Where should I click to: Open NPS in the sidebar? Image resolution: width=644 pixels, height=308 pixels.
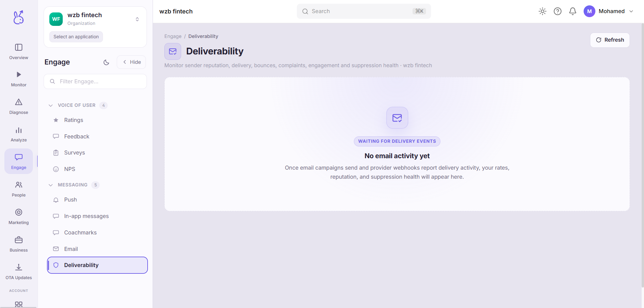97,169
